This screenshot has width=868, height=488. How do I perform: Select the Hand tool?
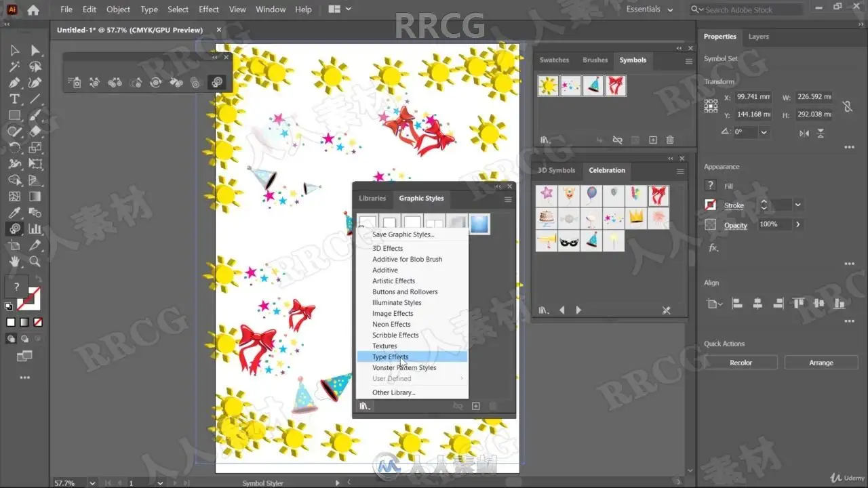tap(14, 262)
